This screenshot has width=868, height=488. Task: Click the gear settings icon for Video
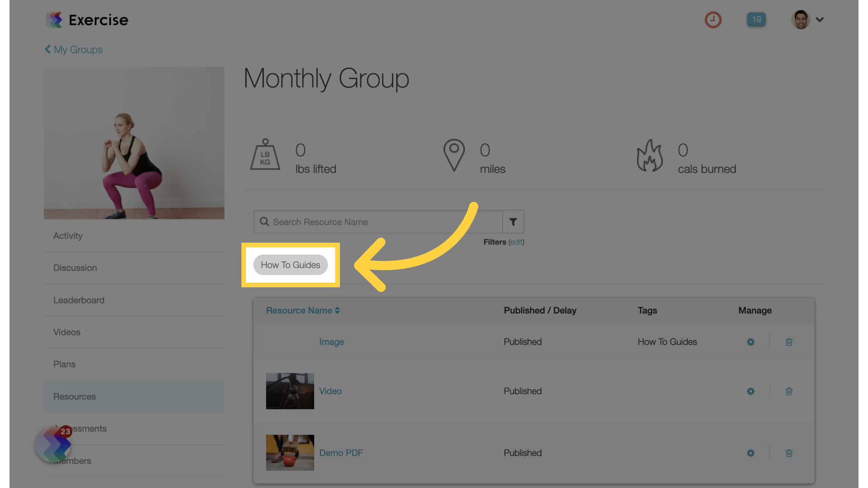pyautogui.click(x=750, y=390)
